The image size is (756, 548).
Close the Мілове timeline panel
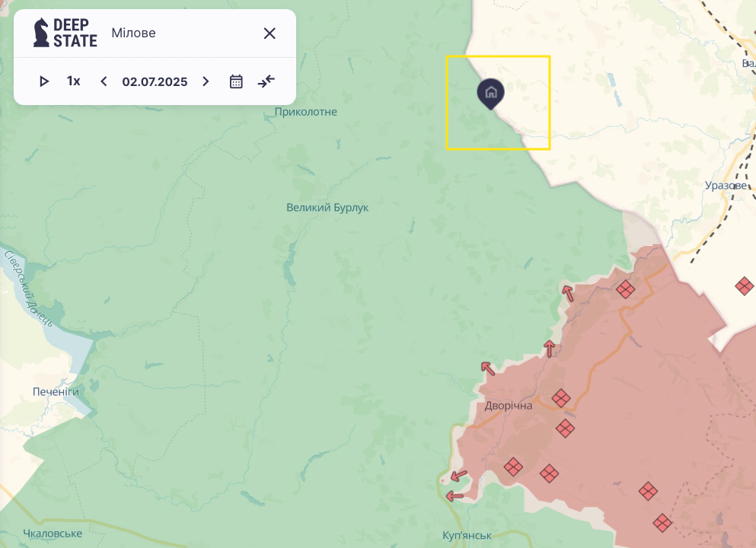pyautogui.click(x=270, y=33)
